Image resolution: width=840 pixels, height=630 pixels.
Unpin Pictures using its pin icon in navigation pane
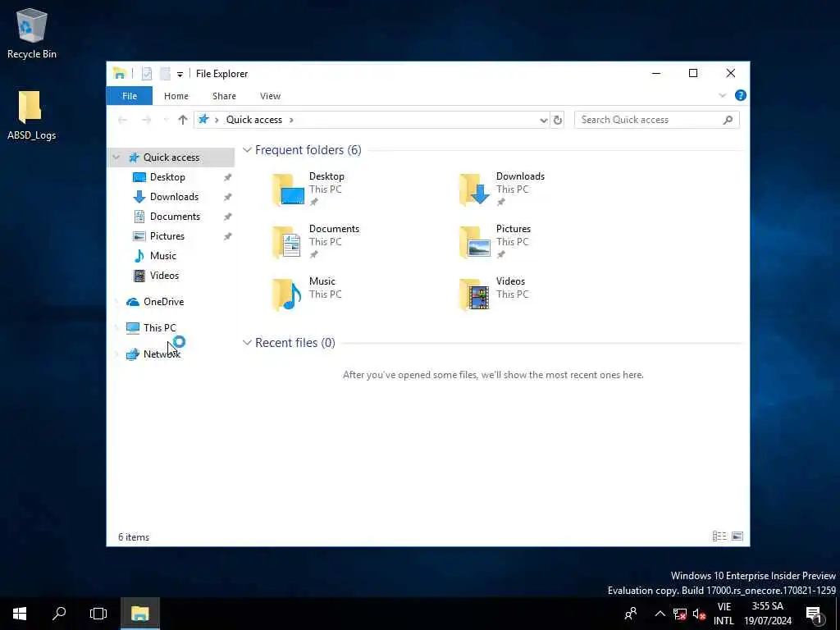click(228, 236)
